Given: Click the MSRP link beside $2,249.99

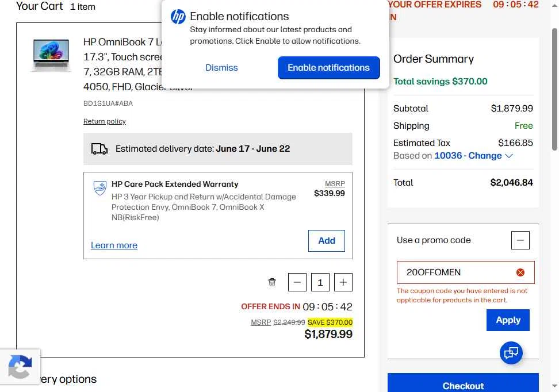Looking at the screenshot, I should (261, 322).
